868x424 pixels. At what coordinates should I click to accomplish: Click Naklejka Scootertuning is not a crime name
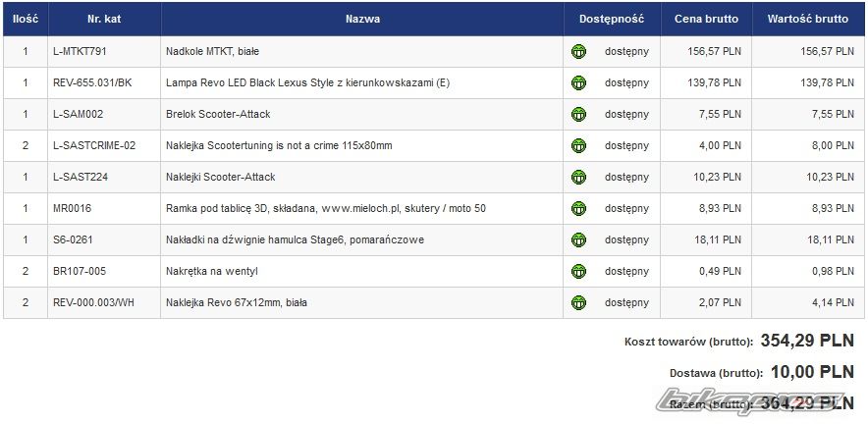tap(279, 146)
